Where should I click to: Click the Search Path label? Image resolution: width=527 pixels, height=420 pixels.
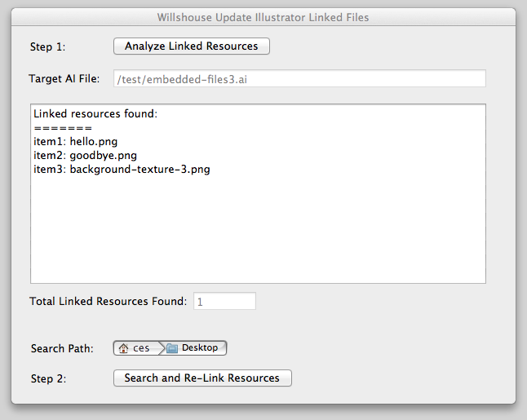point(62,348)
